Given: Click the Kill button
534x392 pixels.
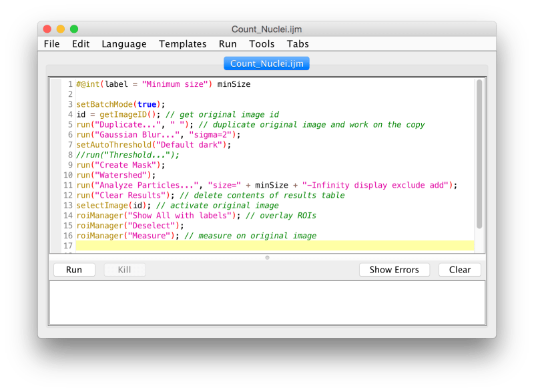Looking at the screenshot, I should coord(125,270).
